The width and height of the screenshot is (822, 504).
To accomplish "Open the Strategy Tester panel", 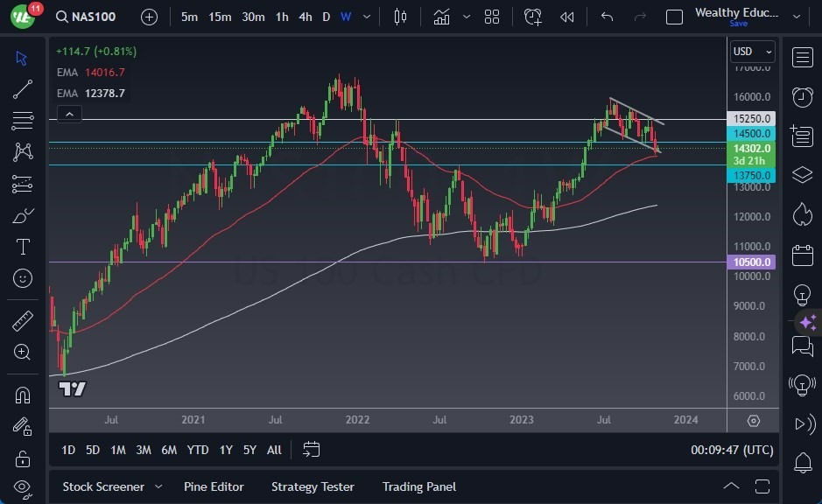I will click(313, 486).
